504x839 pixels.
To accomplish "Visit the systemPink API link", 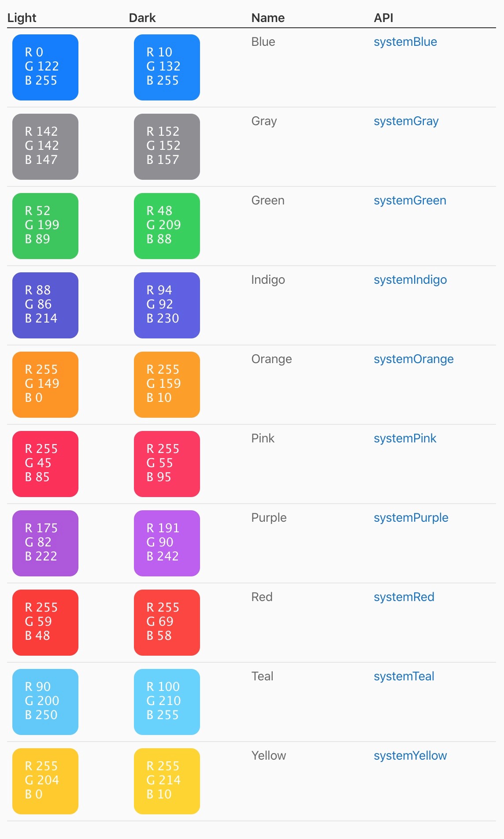I will pyautogui.click(x=405, y=438).
